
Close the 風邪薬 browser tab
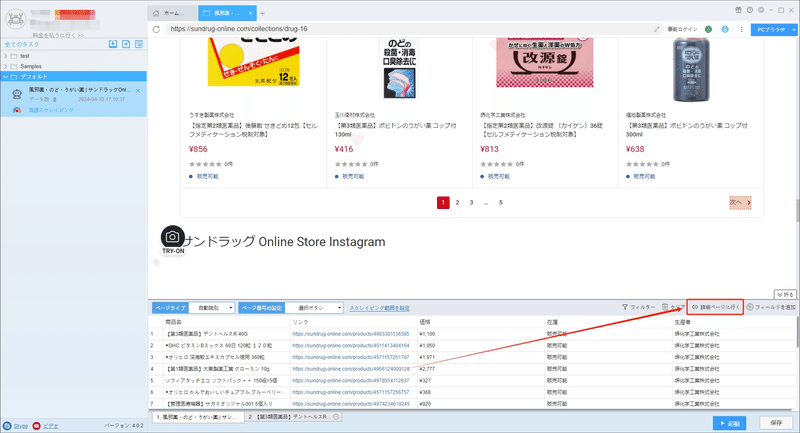[251, 13]
